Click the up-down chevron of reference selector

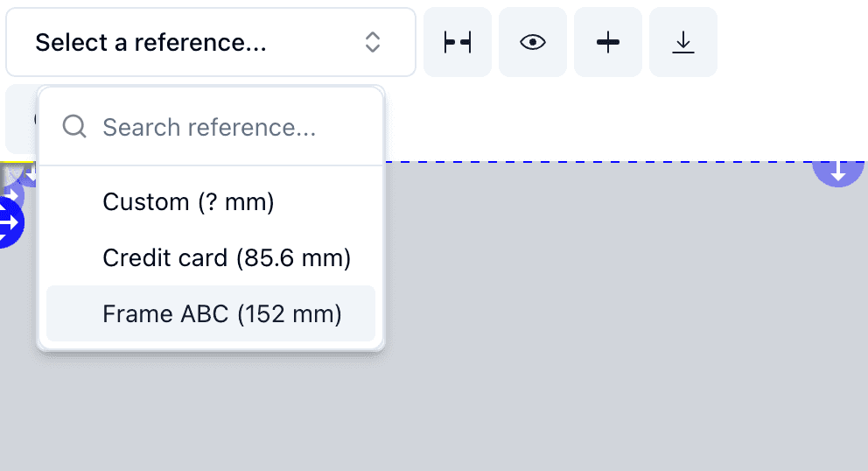(373, 42)
